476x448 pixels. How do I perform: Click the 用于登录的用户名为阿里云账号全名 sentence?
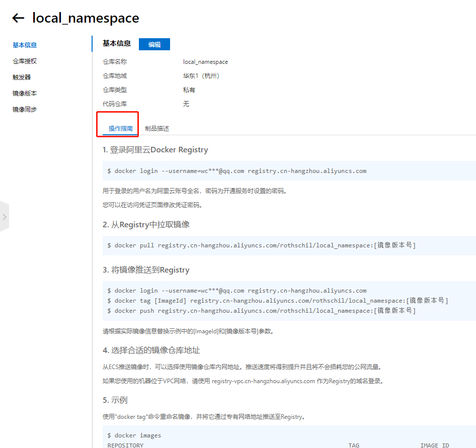coord(195,191)
